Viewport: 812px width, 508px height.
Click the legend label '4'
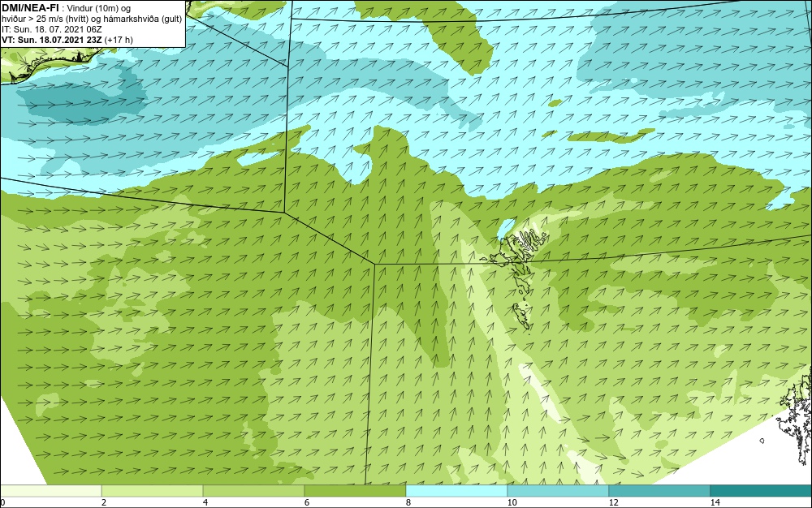click(x=205, y=502)
